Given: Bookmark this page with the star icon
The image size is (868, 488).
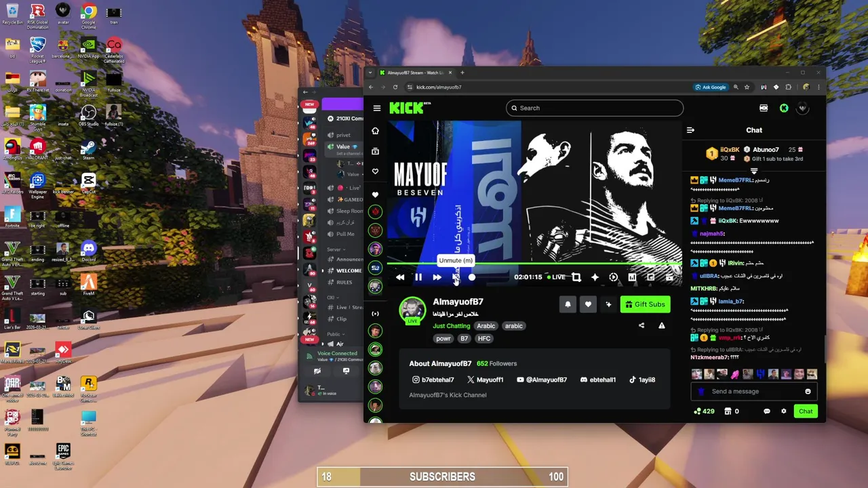Looking at the screenshot, I should [747, 87].
